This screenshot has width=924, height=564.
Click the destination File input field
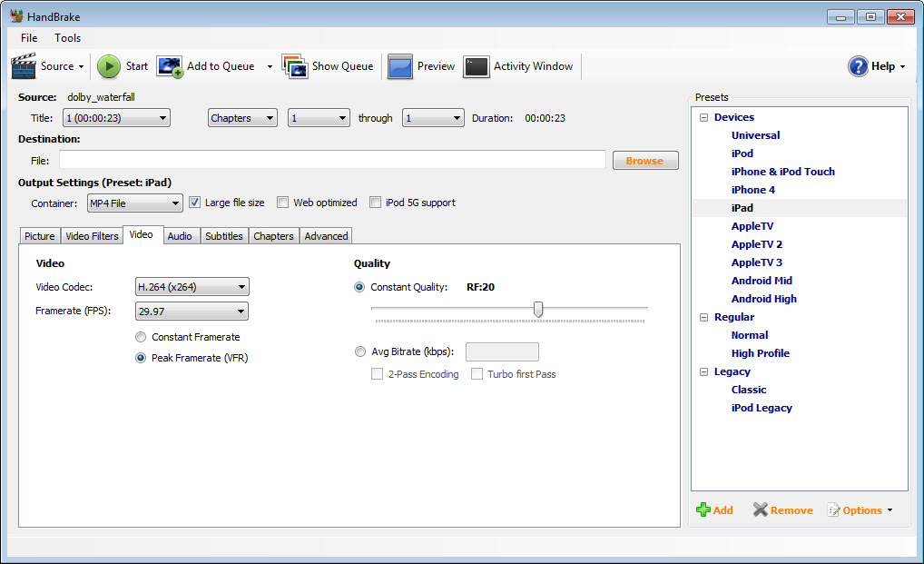pos(332,160)
